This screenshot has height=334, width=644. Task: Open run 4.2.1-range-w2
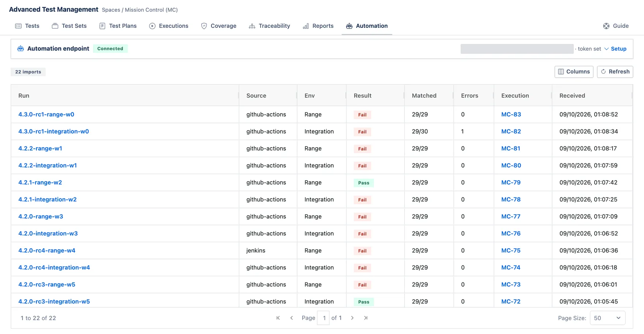pos(40,182)
